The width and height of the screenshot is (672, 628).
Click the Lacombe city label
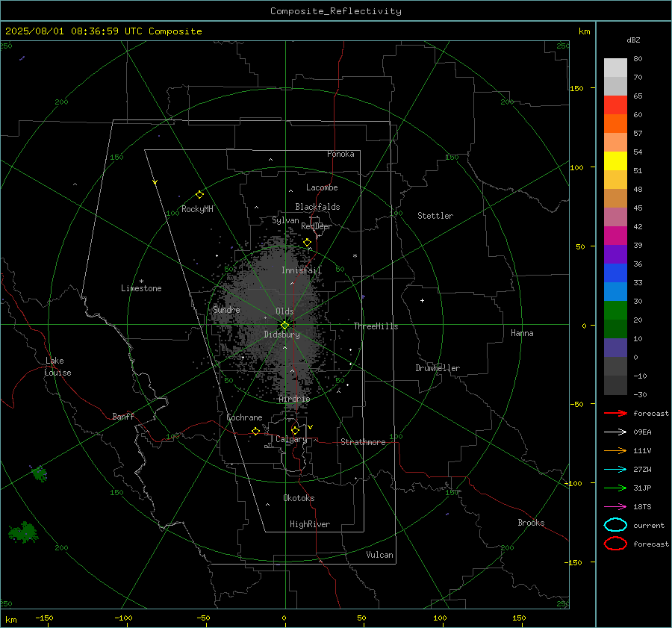tap(322, 187)
